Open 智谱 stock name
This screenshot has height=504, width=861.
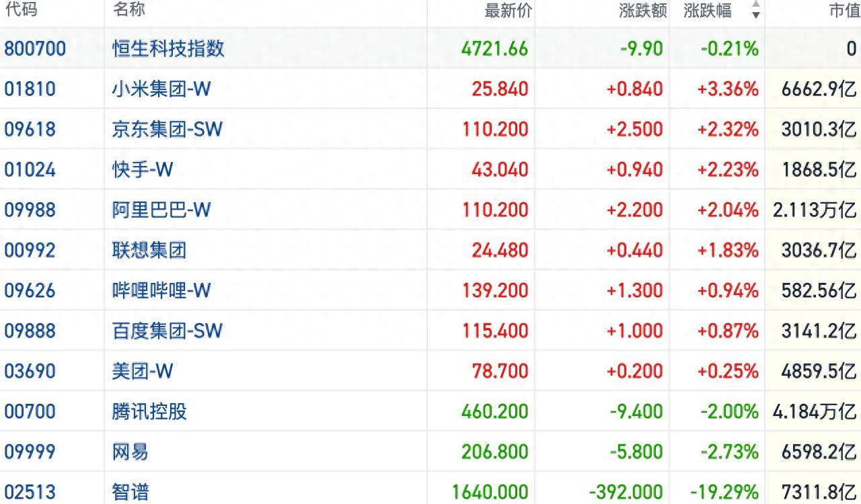(x=130, y=492)
